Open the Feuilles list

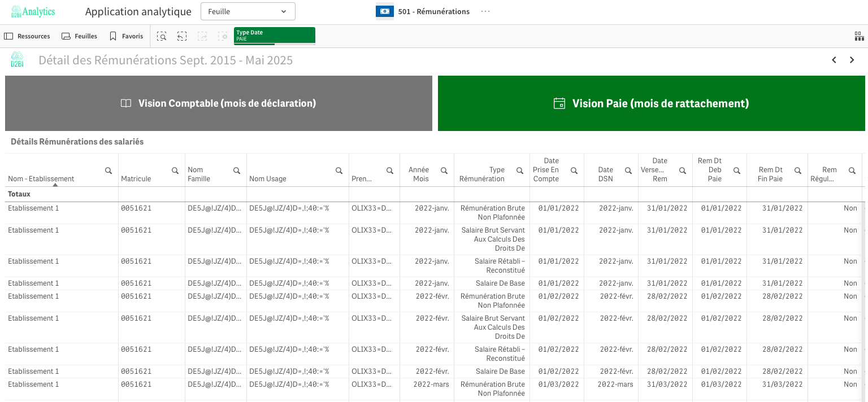point(79,36)
